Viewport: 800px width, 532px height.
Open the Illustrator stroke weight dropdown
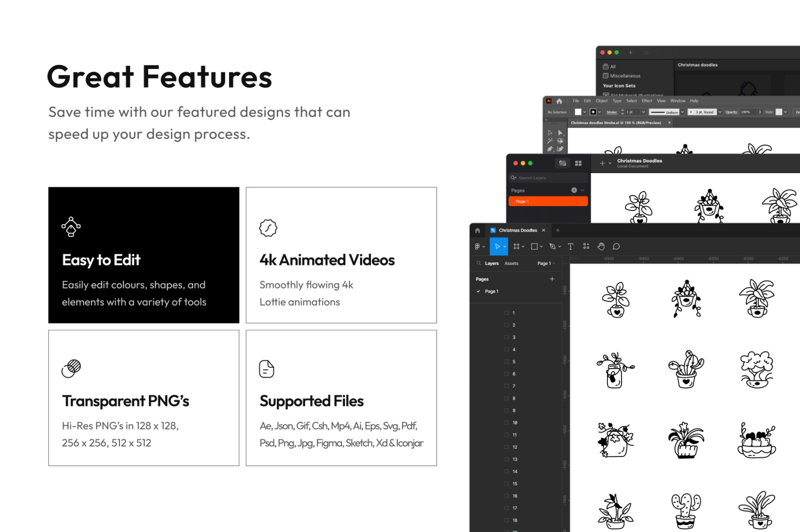(x=643, y=112)
